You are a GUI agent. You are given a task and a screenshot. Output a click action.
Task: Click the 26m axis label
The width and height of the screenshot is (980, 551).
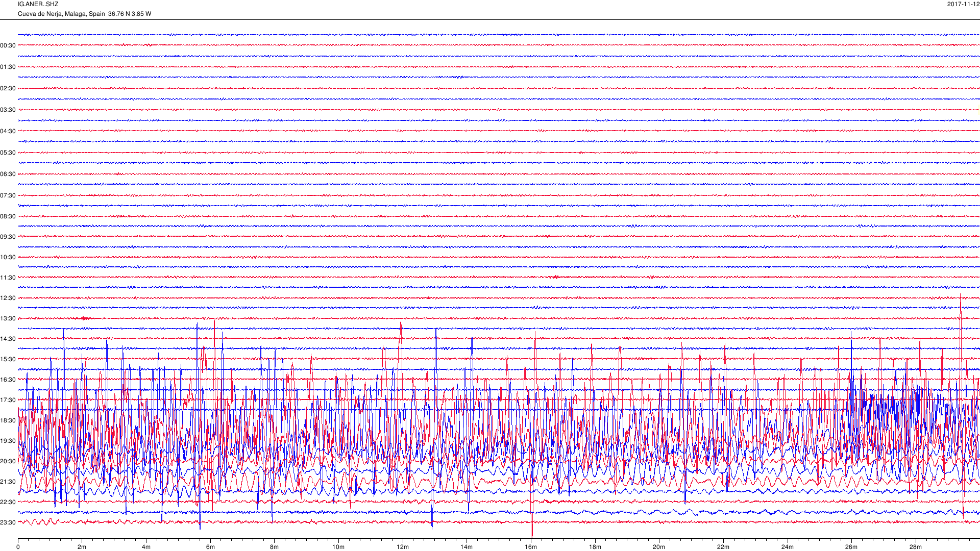(x=851, y=547)
